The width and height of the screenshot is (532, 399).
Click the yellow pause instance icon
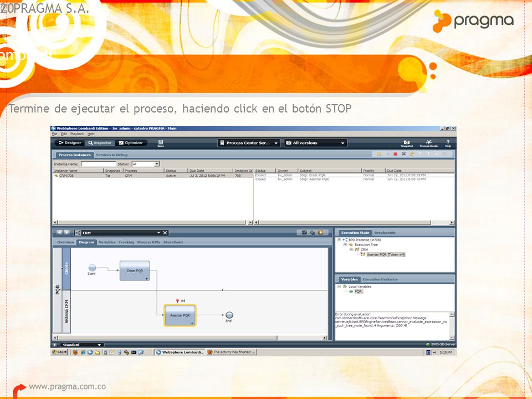pyautogui.click(x=379, y=154)
